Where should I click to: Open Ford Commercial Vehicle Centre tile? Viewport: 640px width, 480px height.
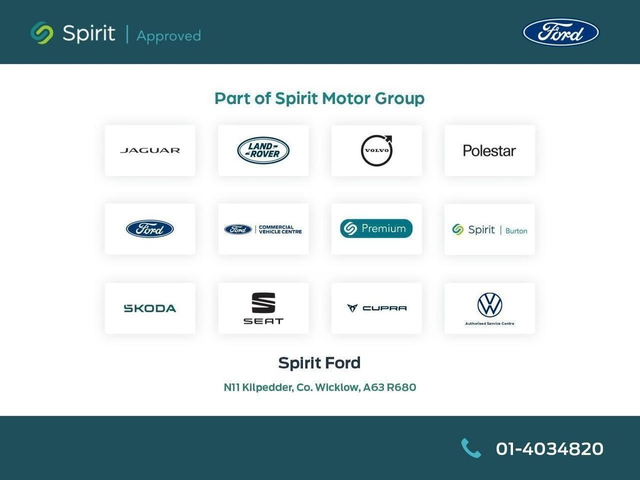263,229
